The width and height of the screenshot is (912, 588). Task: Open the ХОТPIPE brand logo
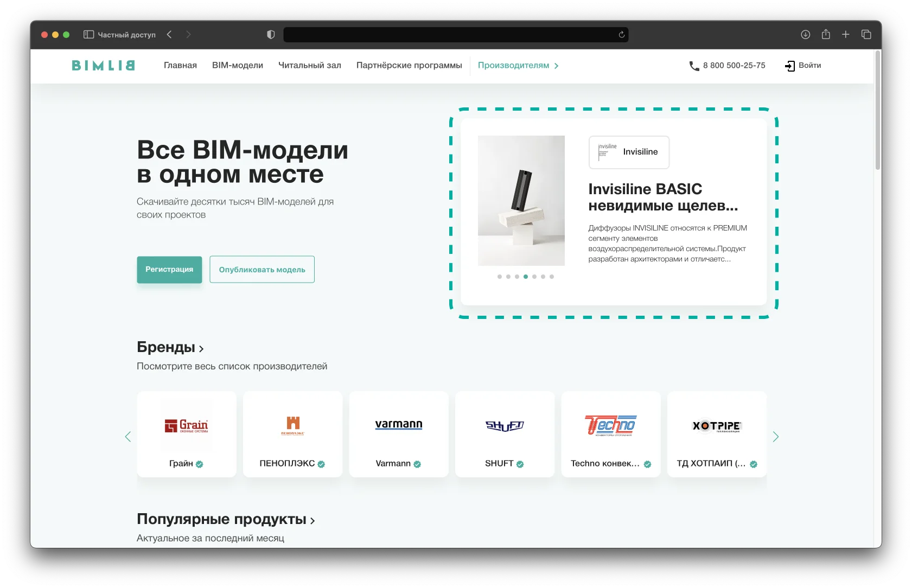coord(717,426)
